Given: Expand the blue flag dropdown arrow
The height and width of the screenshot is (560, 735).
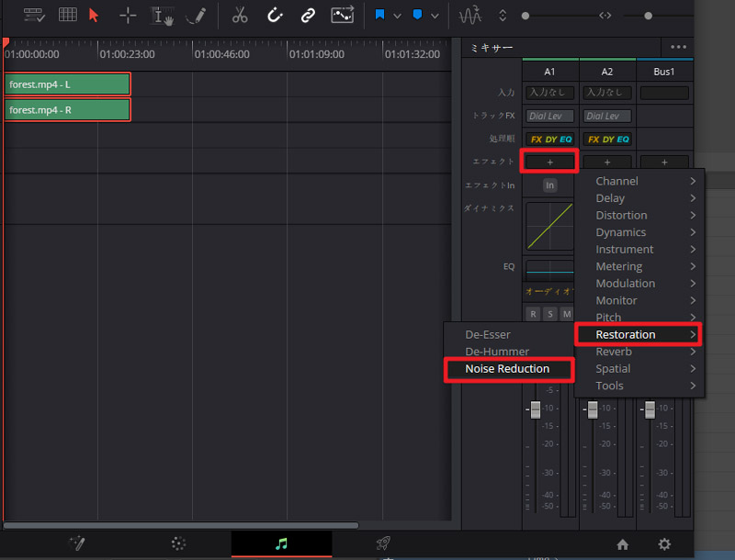Looking at the screenshot, I should point(397,17).
